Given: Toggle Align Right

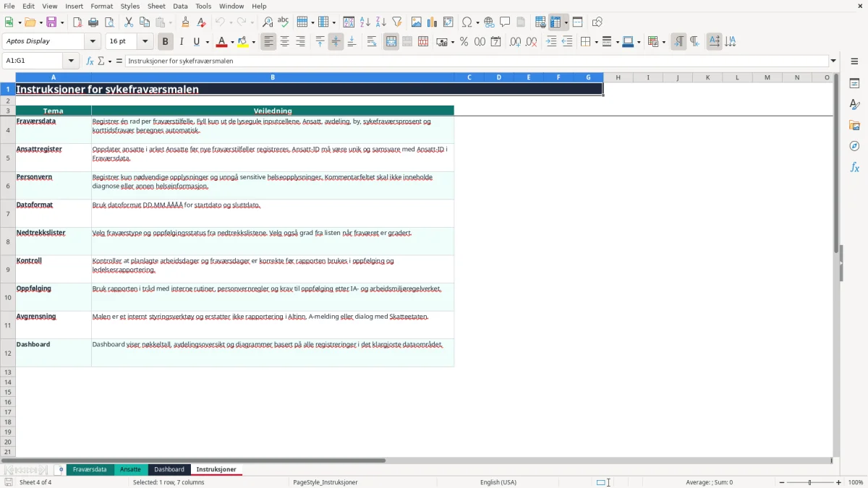Looking at the screenshot, I should click(x=300, y=42).
